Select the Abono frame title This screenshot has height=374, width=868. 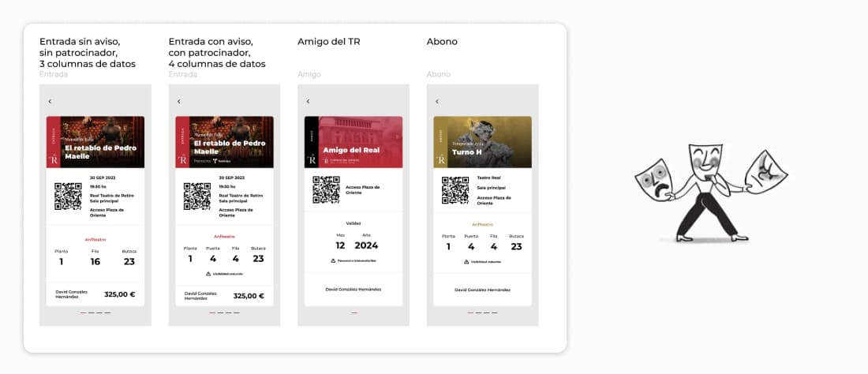pos(442,42)
